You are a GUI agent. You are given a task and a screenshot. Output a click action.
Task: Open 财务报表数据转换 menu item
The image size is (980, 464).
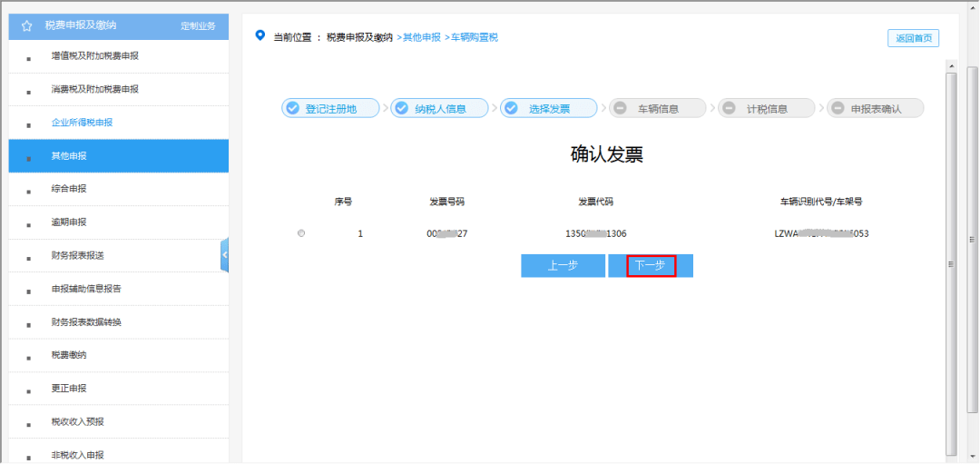[x=119, y=322]
